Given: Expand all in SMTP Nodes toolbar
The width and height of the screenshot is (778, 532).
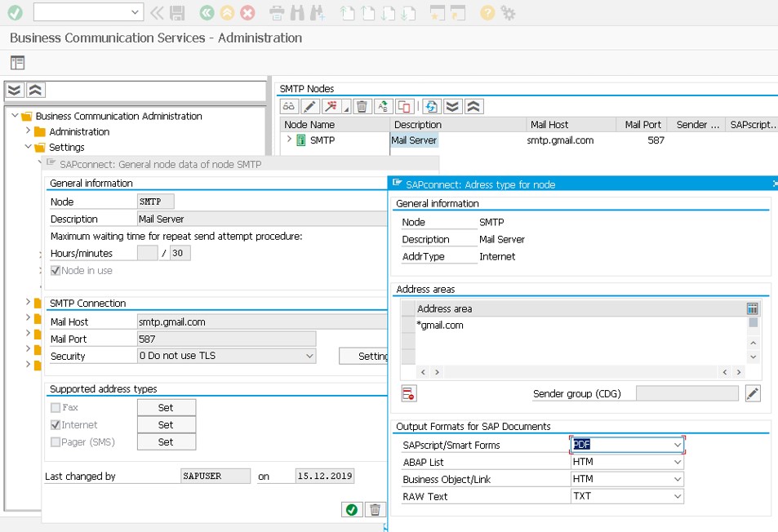Looking at the screenshot, I should tap(452, 107).
